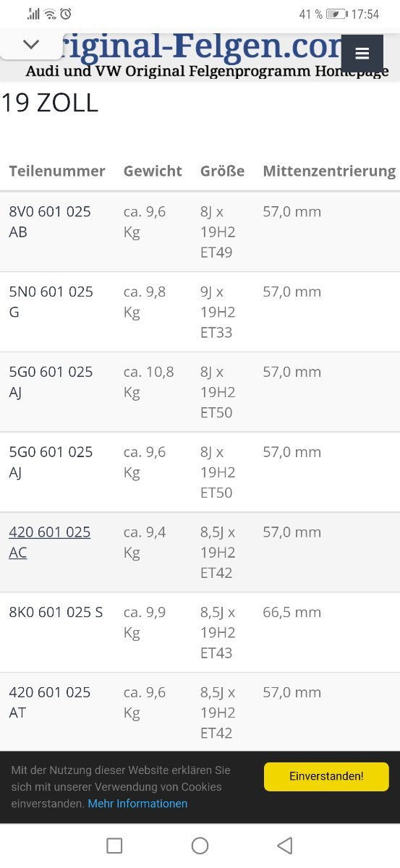Select the Größe column header

[222, 171]
